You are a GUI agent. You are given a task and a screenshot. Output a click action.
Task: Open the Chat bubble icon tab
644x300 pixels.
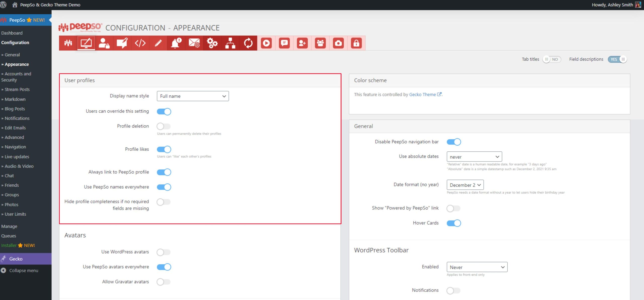click(x=284, y=43)
